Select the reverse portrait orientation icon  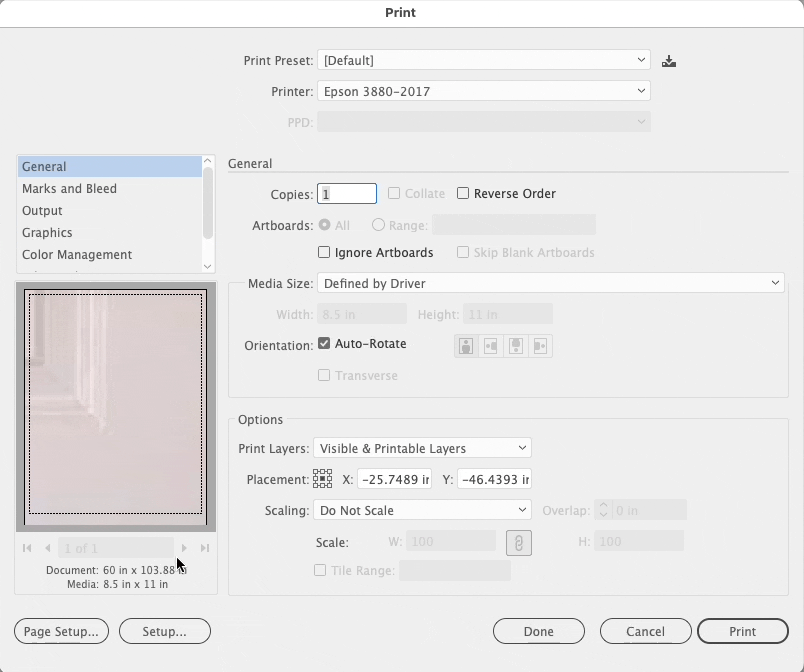coord(513,345)
